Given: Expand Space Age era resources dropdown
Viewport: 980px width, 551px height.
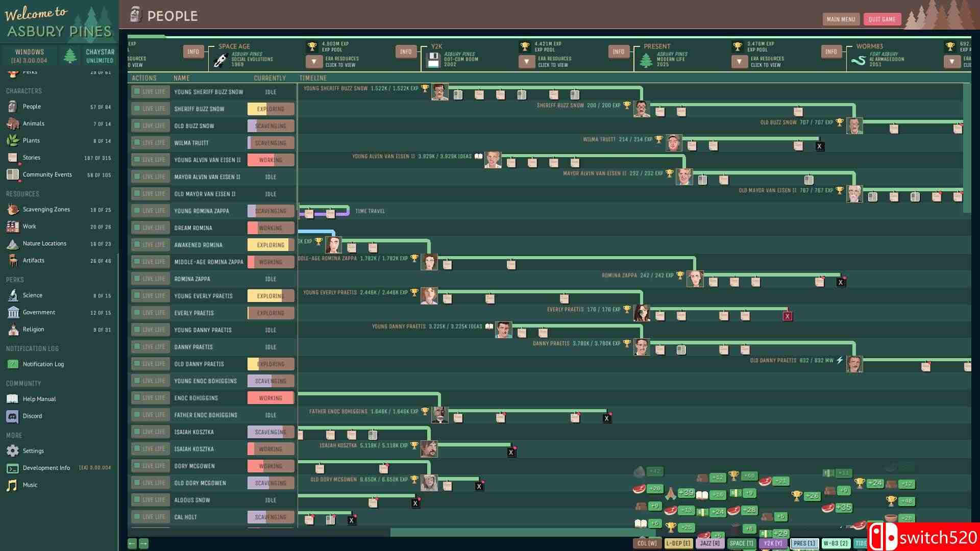Looking at the screenshot, I should [314, 62].
